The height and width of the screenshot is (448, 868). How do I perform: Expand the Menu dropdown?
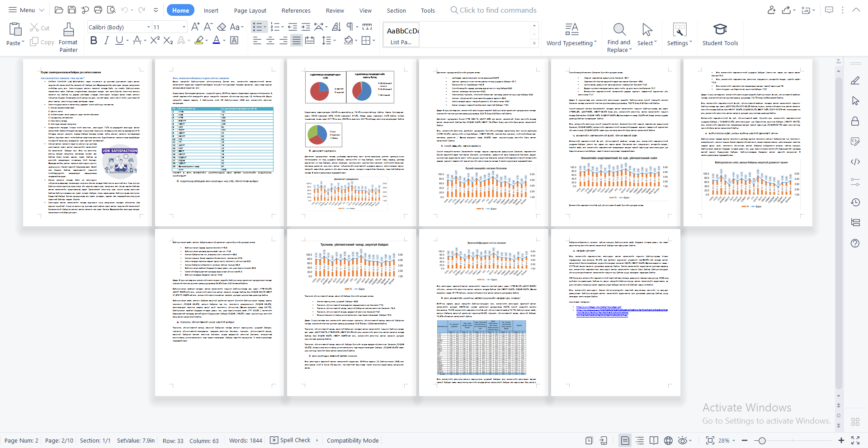coord(27,10)
